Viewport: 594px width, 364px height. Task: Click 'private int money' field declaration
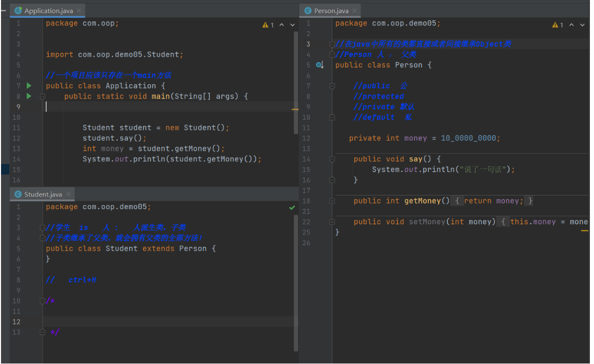388,138
